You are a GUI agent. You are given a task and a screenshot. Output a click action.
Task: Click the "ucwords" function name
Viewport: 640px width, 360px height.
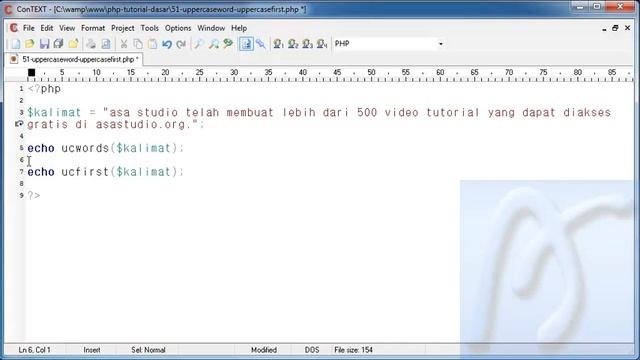coord(85,148)
